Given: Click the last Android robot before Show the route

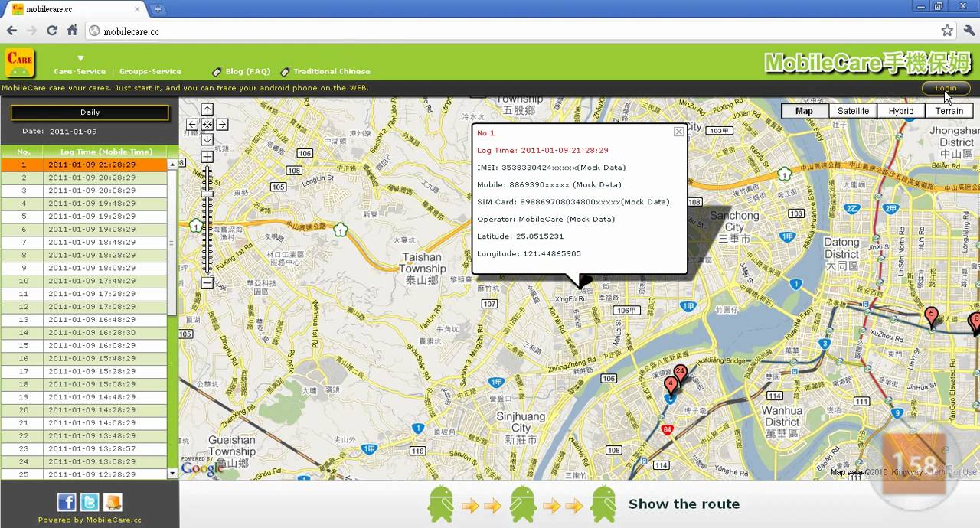Looking at the screenshot, I should click(603, 504).
